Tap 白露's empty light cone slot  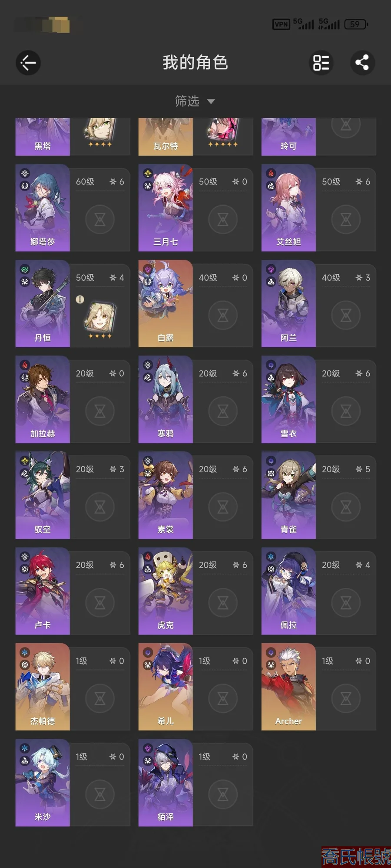pos(223,315)
